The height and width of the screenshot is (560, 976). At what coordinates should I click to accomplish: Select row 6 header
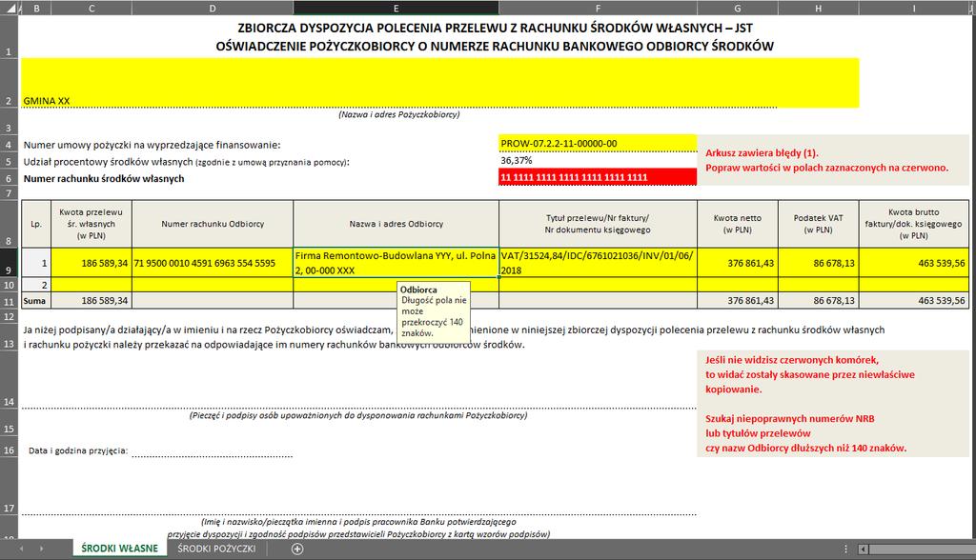[x=10, y=178]
